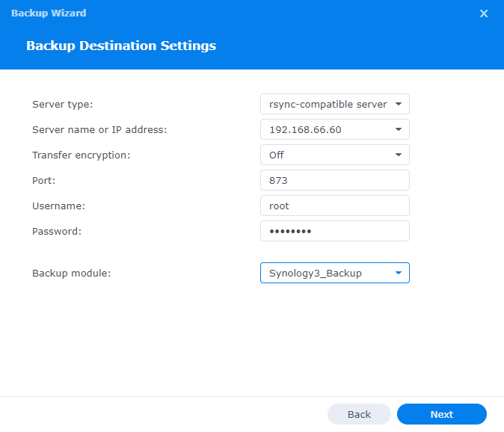Screen dimensions: 504x432
Task: Click the Backup module dropdown arrow
Action: 398,274
